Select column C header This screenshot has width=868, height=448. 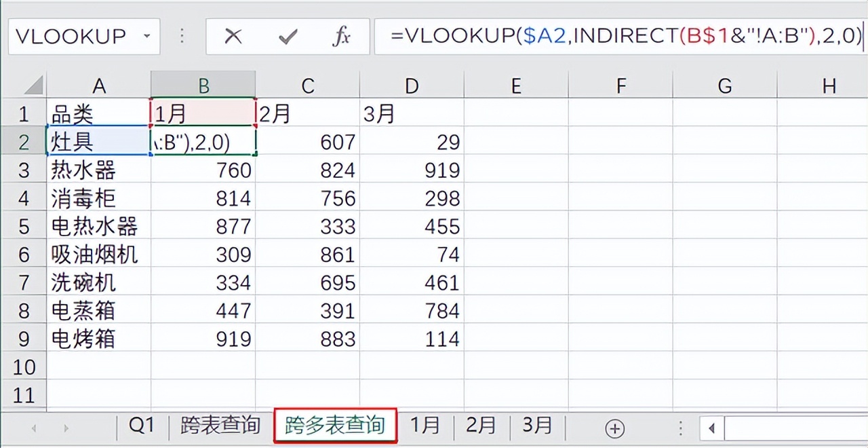[308, 86]
